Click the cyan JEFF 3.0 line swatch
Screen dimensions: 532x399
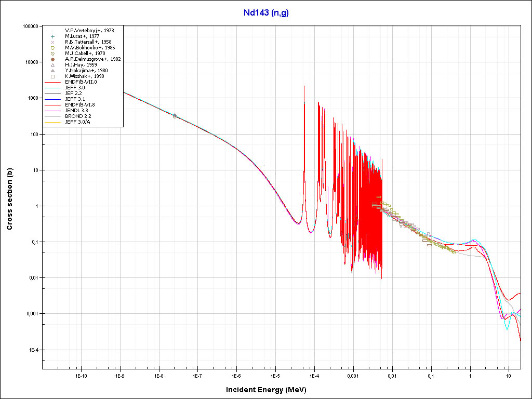[x=53, y=88]
